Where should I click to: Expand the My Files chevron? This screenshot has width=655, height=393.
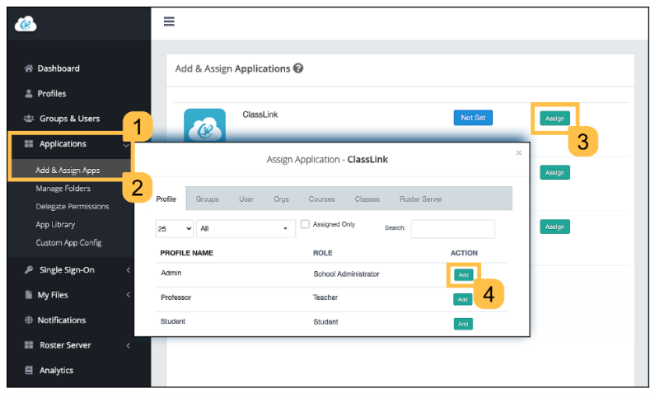click(x=128, y=295)
